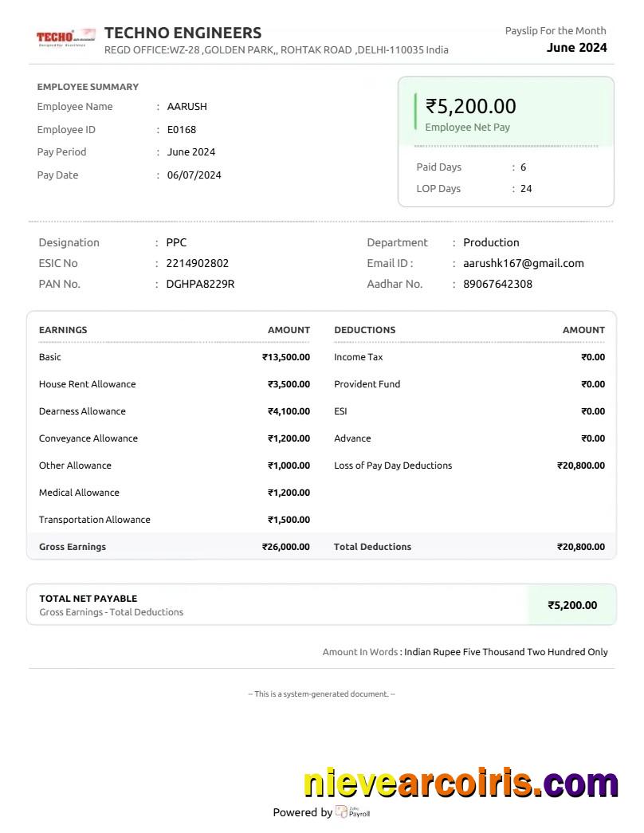The height and width of the screenshot is (833, 644).
Task: Open the aarushk167@gmail.com email link
Action: coord(524,263)
